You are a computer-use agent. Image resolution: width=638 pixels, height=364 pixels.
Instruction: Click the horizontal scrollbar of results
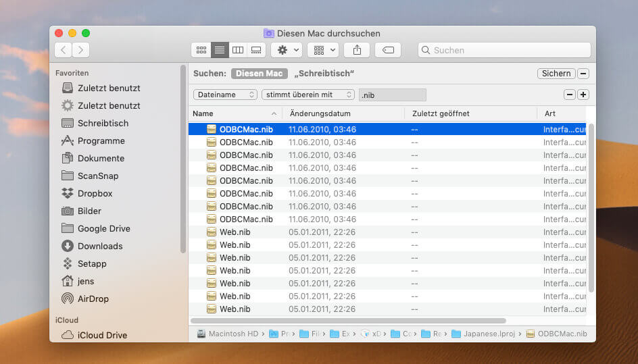pyautogui.click(x=348, y=321)
